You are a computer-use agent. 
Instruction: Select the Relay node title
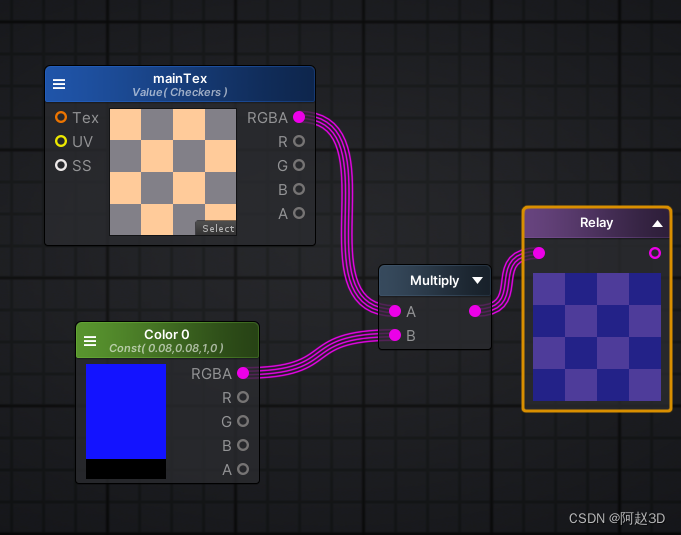[596, 223]
